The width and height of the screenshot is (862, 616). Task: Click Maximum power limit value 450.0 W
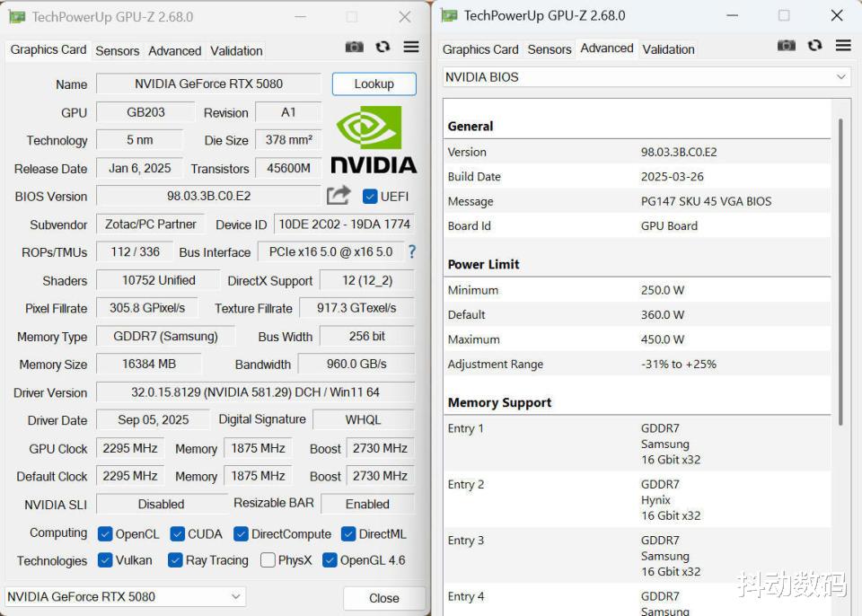663,339
